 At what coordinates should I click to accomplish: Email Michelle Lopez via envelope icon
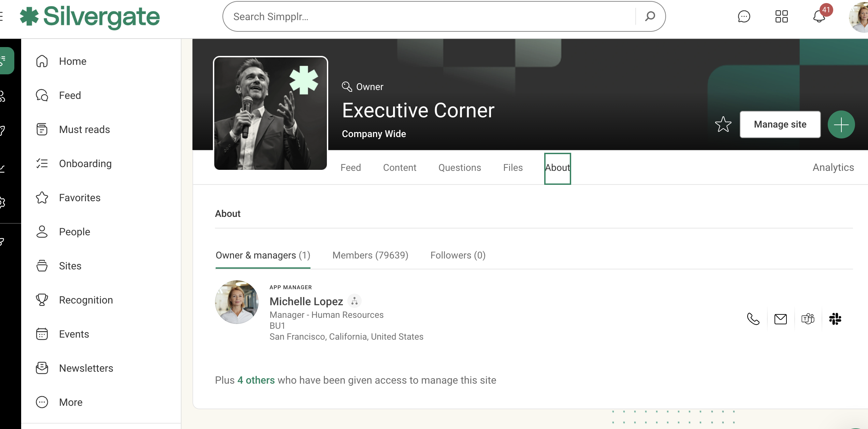(x=781, y=319)
